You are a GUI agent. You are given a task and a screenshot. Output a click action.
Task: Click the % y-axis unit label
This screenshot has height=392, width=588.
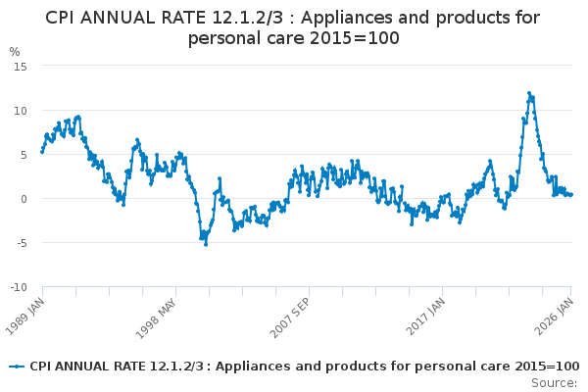point(15,51)
